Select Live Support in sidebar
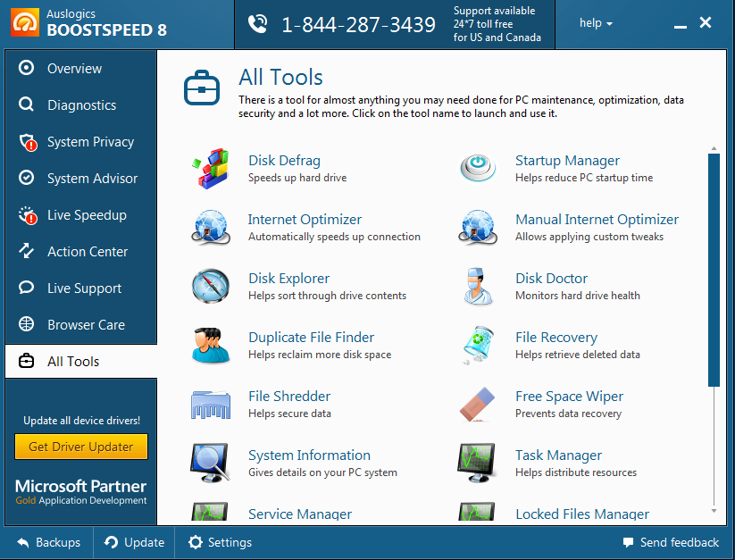 coord(80,288)
